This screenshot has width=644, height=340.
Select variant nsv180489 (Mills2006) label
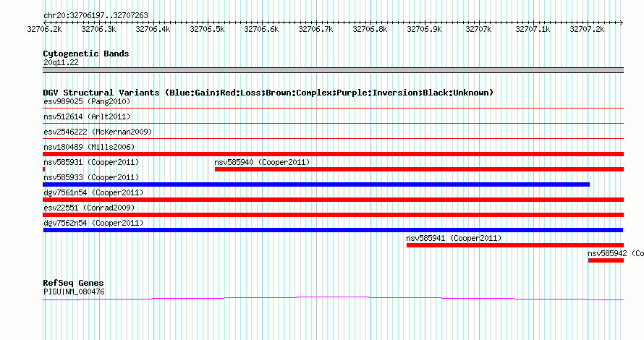point(89,147)
